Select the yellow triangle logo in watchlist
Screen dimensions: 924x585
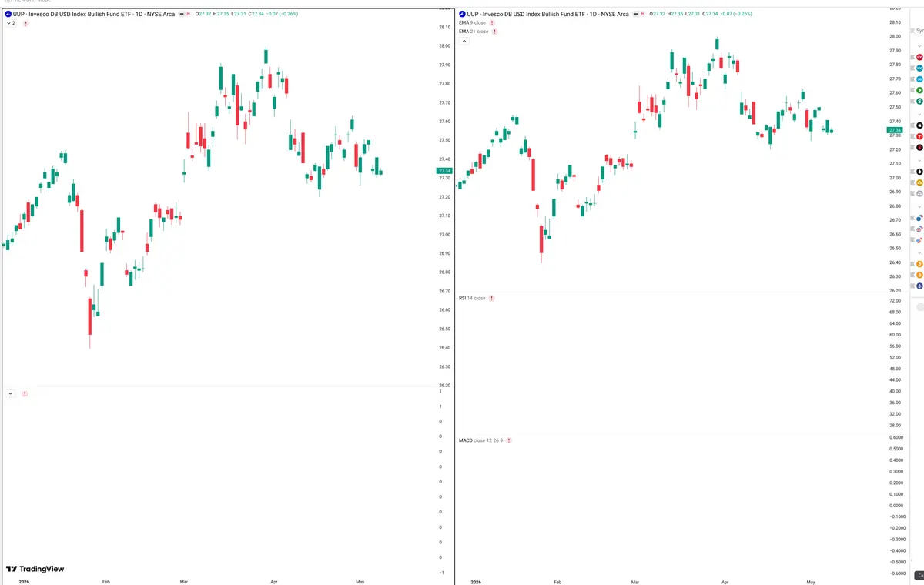919,182
